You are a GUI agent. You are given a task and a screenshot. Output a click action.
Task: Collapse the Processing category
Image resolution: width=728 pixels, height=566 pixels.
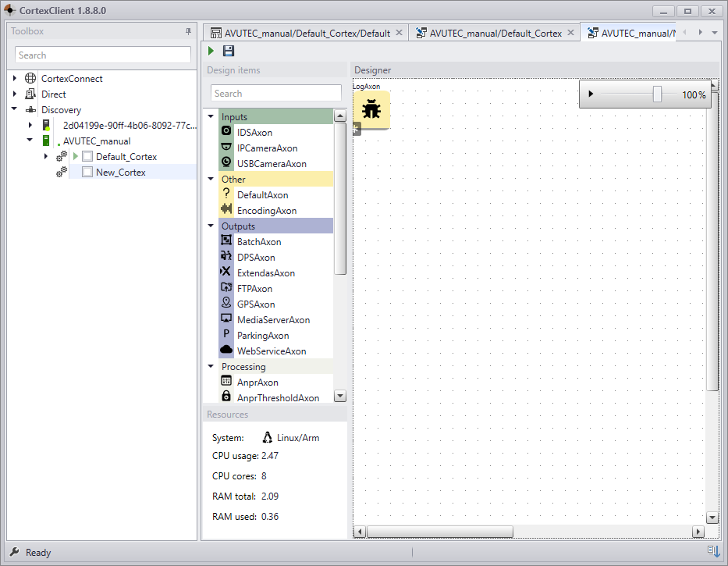[x=211, y=365]
